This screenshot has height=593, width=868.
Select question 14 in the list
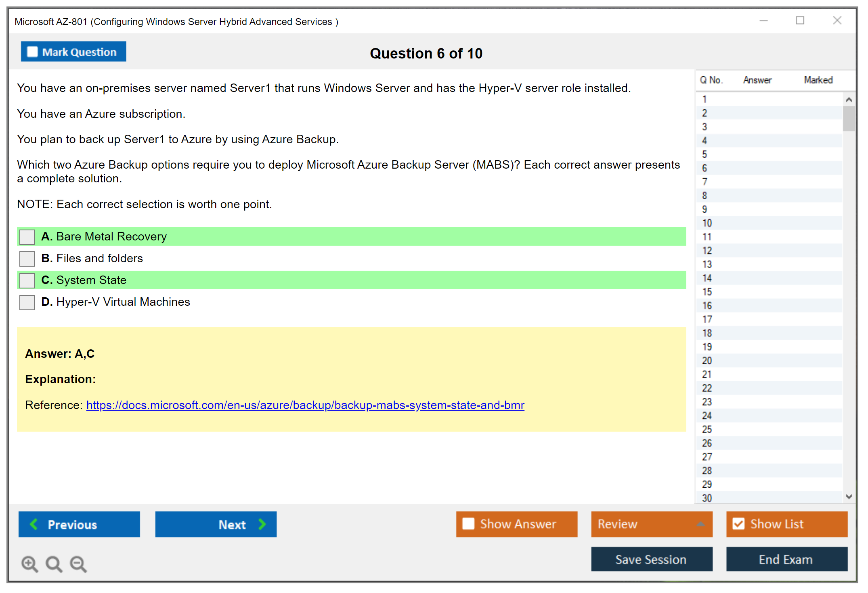707,278
